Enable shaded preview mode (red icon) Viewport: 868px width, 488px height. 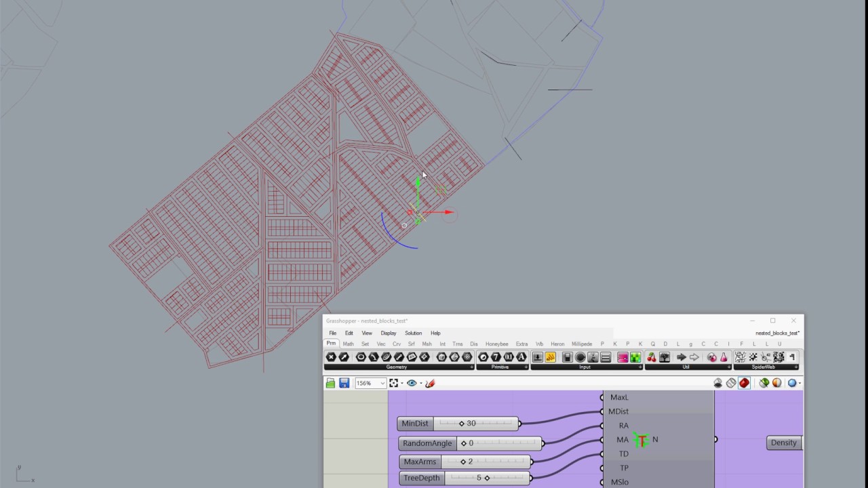[744, 383]
